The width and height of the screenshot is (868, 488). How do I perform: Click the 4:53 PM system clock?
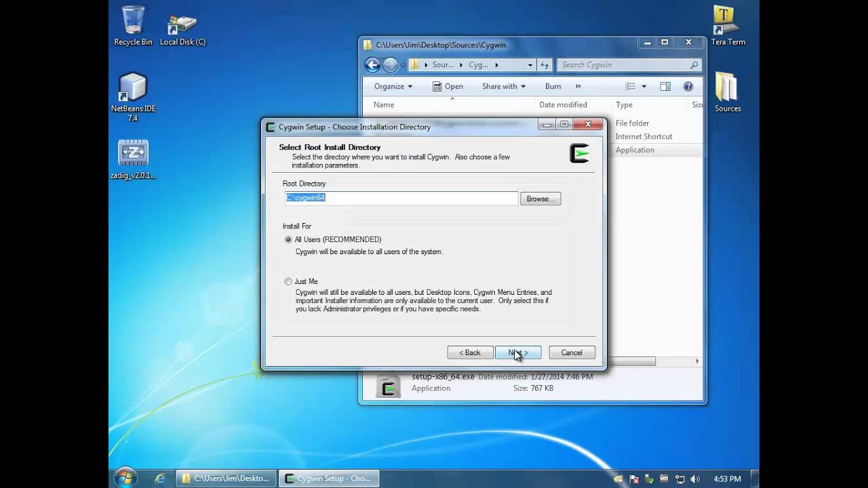(727, 479)
